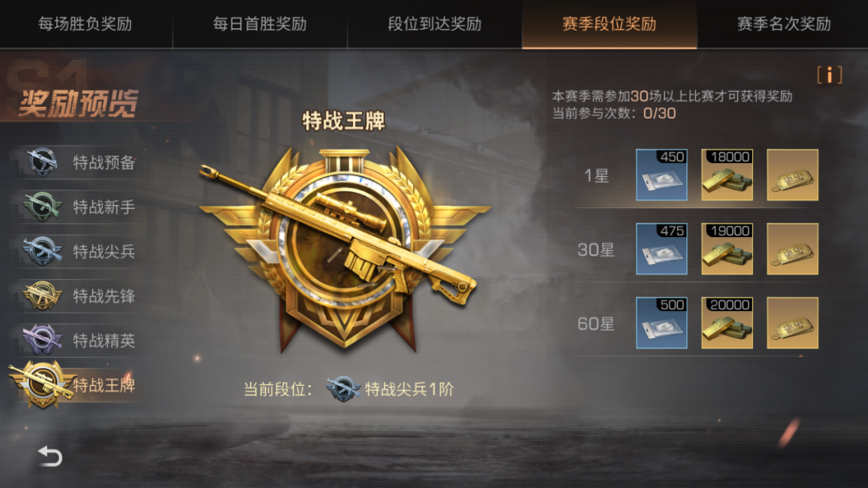The width and height of the screenshot is (868, 488).
Task: Select the 特战精英 rank in sidebar
Action: (x=77, y=340)
